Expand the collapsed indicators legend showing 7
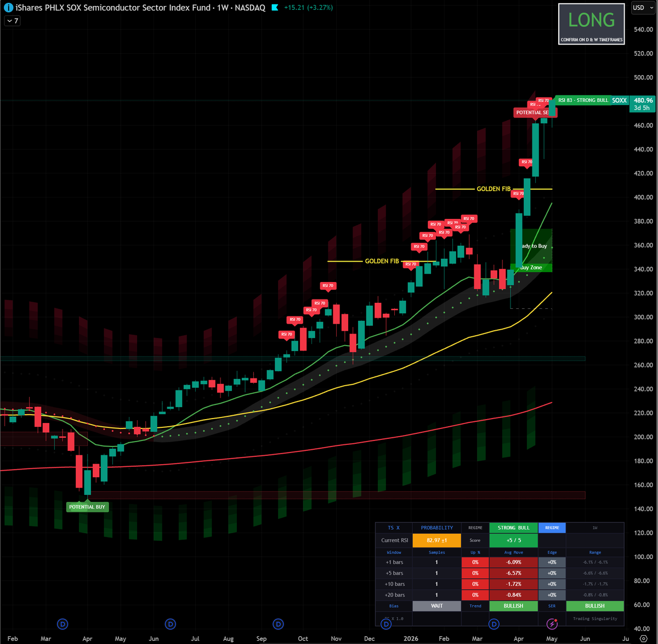 tap(12, 21)
